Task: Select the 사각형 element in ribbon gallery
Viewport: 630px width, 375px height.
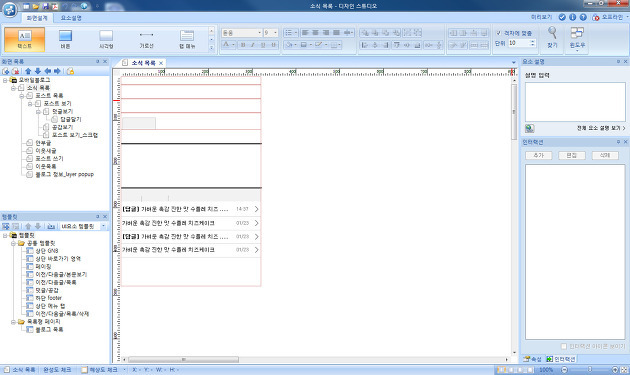Action: 106,39
